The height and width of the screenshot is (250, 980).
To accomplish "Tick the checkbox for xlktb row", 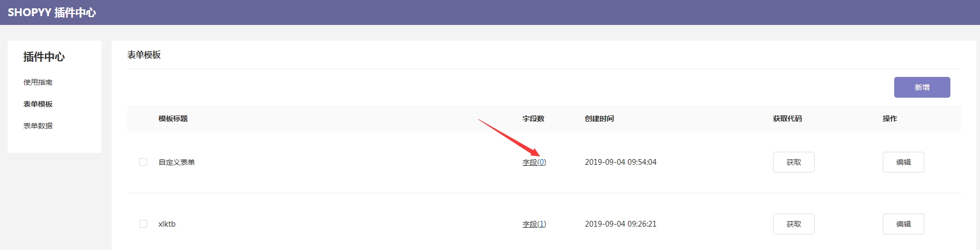I will [143, 224].
